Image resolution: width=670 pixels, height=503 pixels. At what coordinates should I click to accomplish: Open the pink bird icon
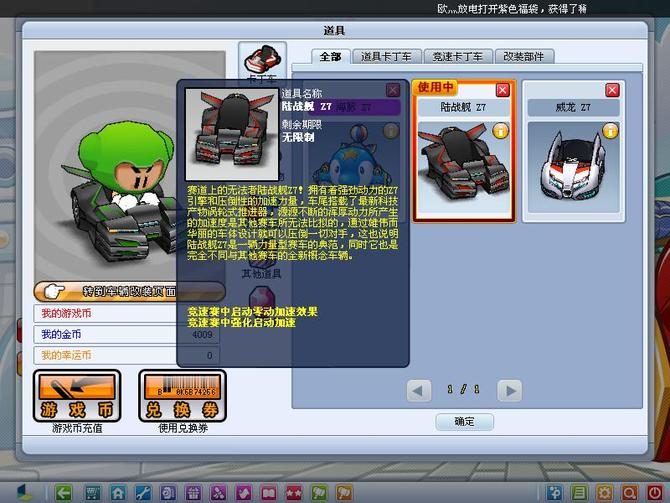click(x=244, y=493)
